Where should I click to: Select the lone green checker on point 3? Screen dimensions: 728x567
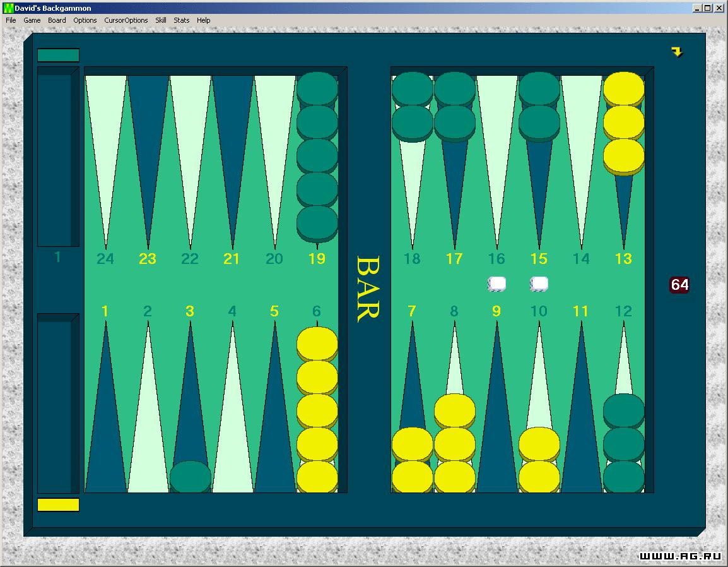pyautogui.click(x=191, y=476)
